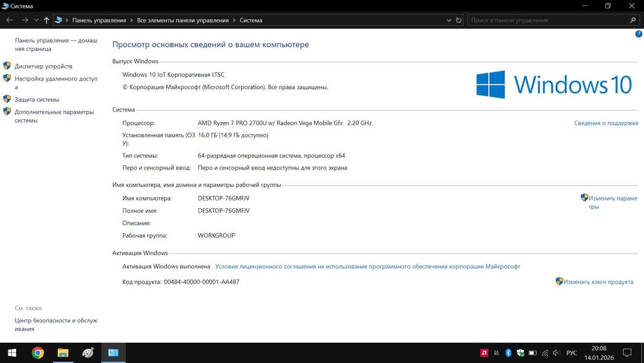Open 'Все элементы панели управления' breadcrumb
This screenshot has width=644, height=363.
183,20
